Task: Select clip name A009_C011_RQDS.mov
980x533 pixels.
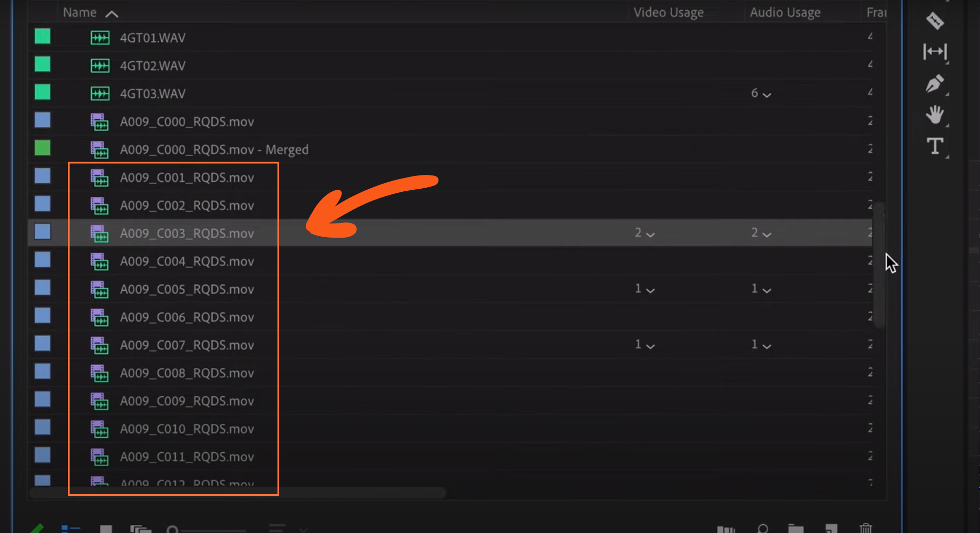Action: (x=187, y=457)
